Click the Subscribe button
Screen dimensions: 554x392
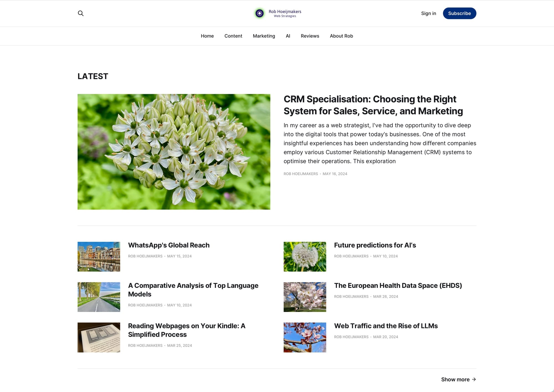[x=459, y=13]
